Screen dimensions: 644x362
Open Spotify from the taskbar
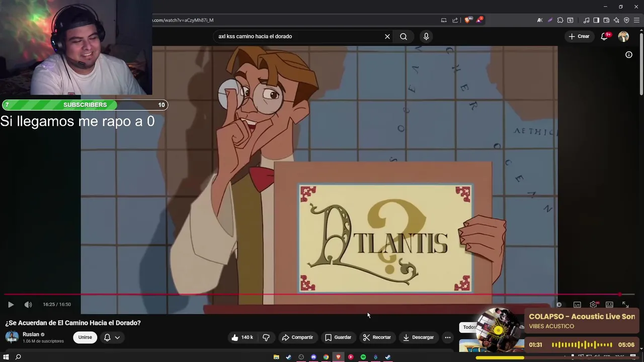point(363,357)
